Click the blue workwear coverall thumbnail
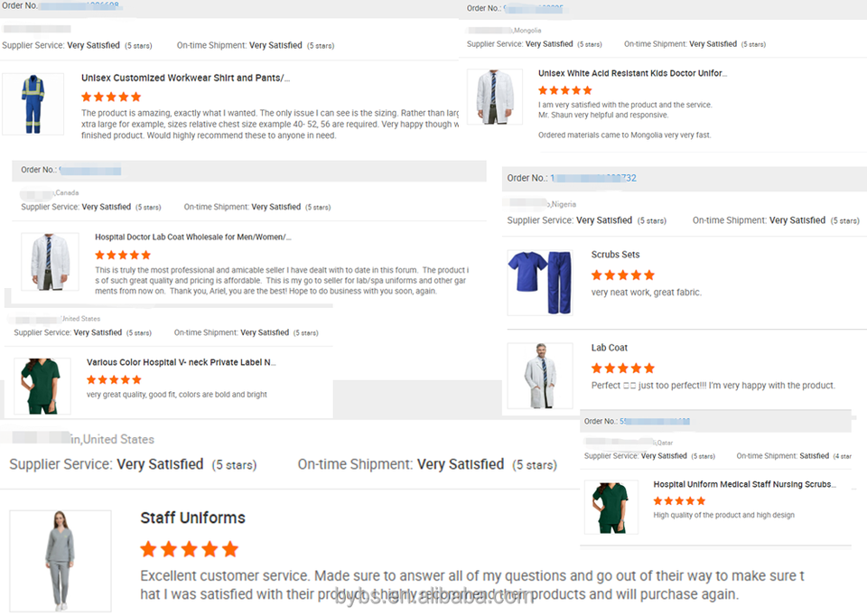 pyautogui.click(x=33, y=104)
